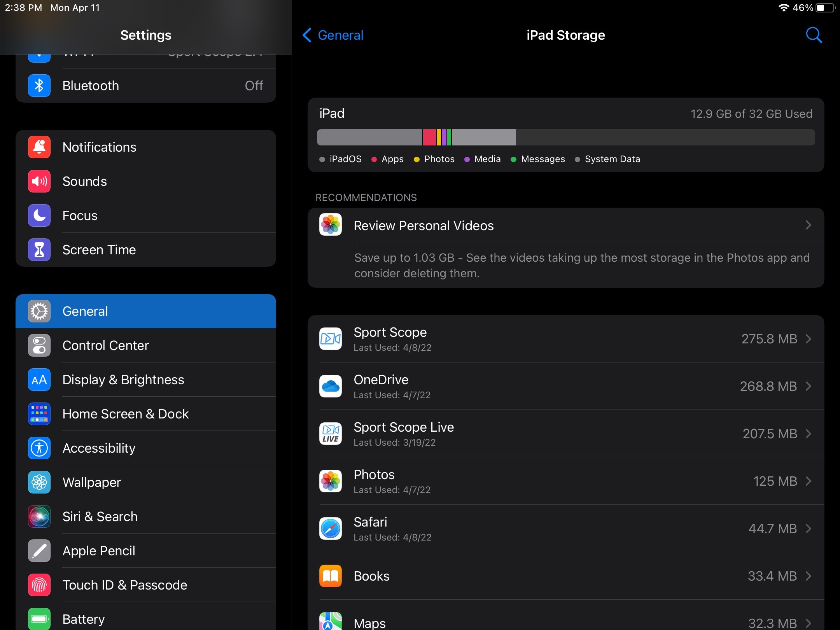Open Books storage row chevron

pyautogui.click(x=808, y=576)
